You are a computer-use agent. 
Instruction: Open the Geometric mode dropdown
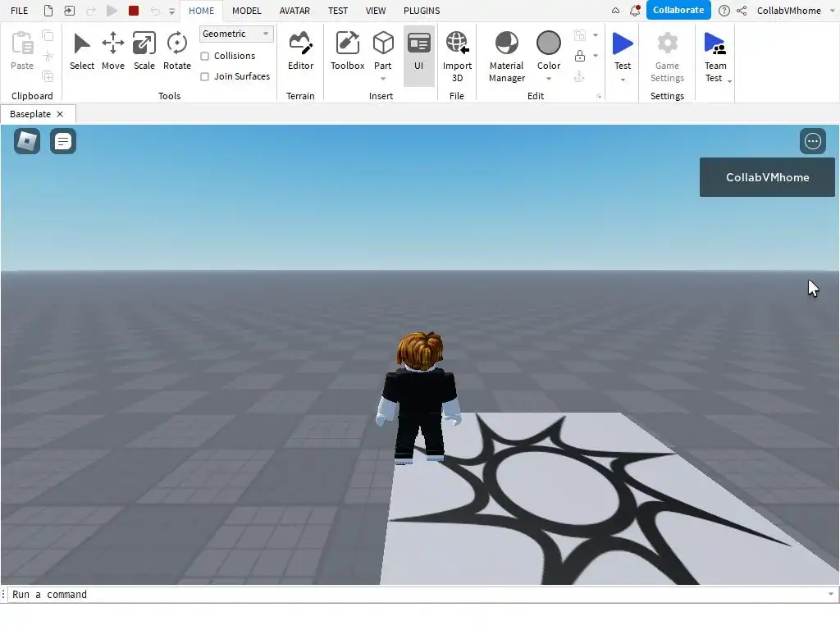[236, 34]
